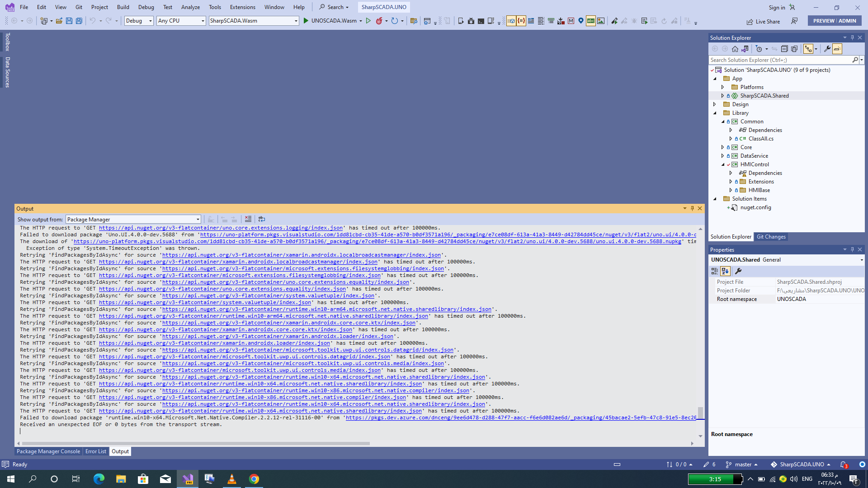Toggle Alphabetical sort in Properties panel
The height and width of the screenshot is (488, 868).
click(726, 271)
